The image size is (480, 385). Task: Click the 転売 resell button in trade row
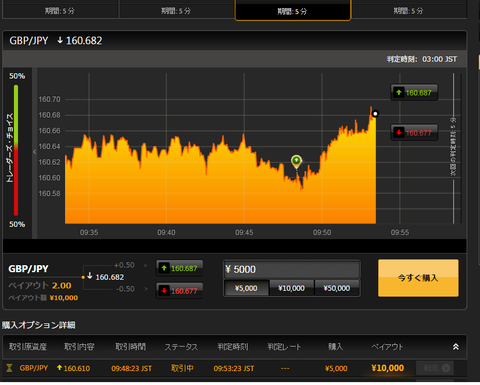435,368
